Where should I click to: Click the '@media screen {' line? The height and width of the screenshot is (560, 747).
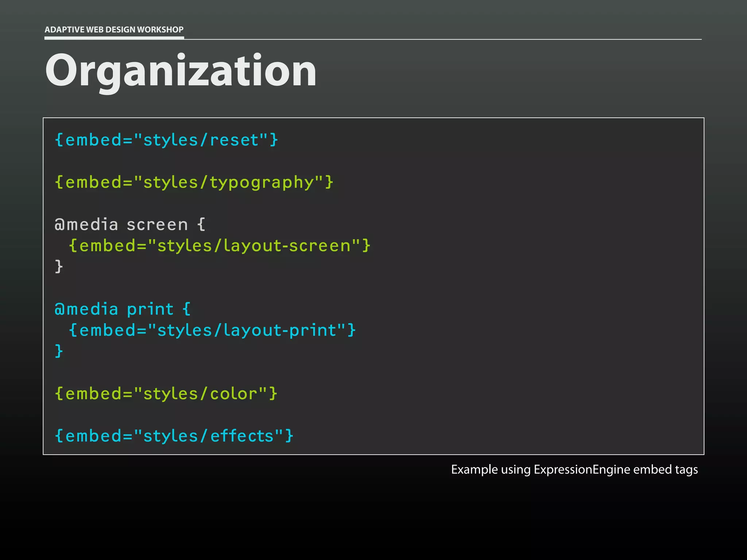[x=130, y=225]
